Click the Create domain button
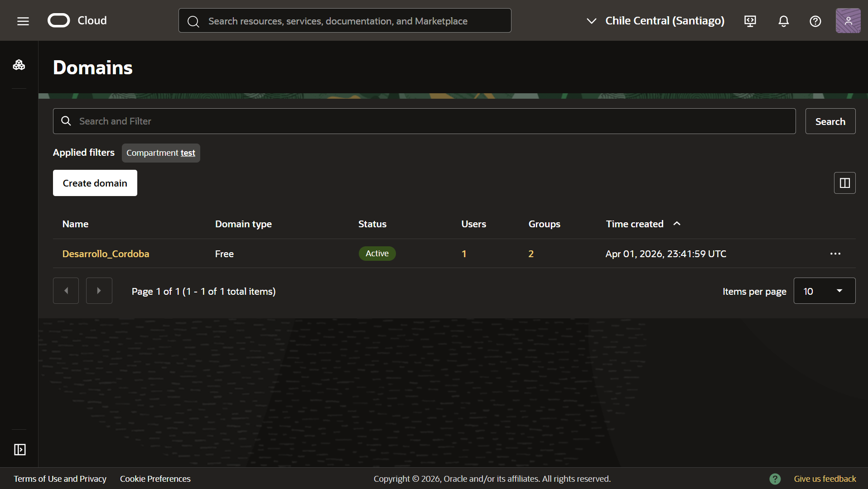Image resolution: width=868 pixels, height=489 pixels. click(95, 183)
